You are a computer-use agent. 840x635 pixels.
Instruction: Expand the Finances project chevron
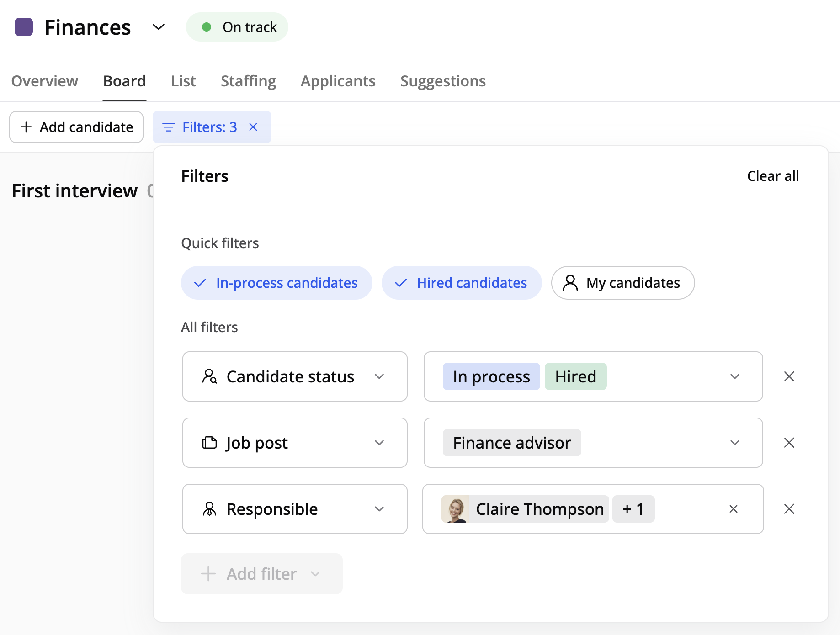pyautogui.click(x=158, y=27)
